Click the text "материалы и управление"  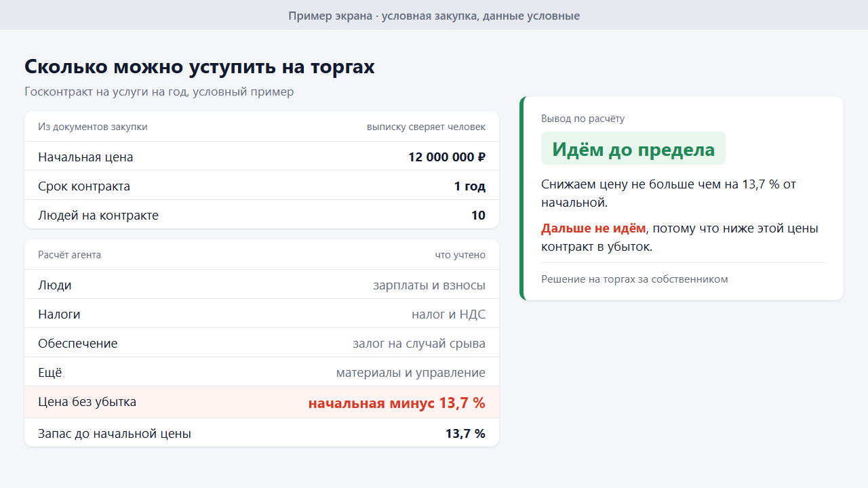[x=411, y=373]
